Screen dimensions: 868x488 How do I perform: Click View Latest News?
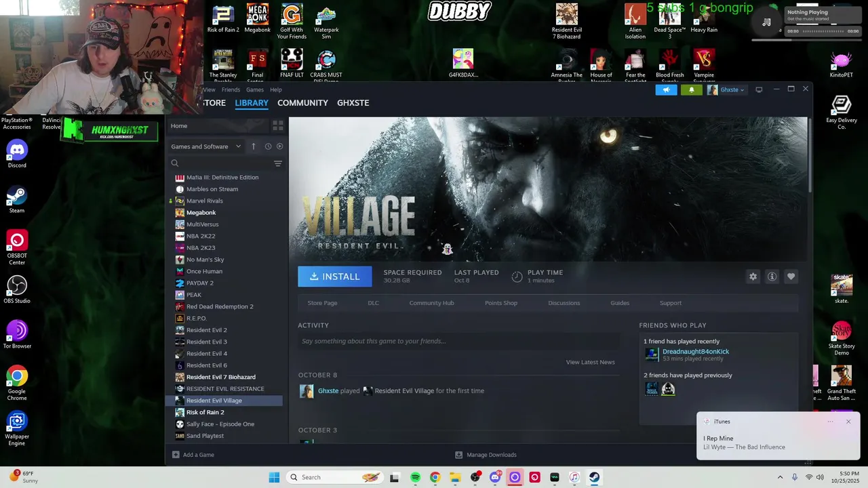point(591,362)
